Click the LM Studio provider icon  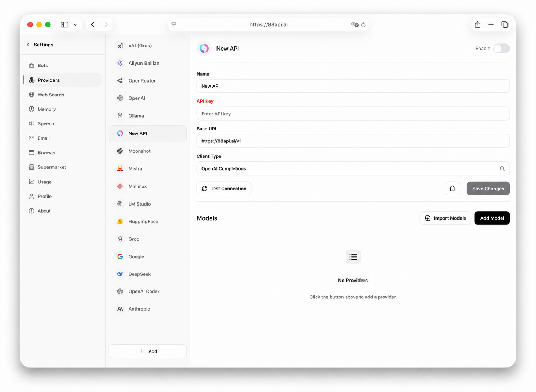pyautogui.click(x=120, y=204)
